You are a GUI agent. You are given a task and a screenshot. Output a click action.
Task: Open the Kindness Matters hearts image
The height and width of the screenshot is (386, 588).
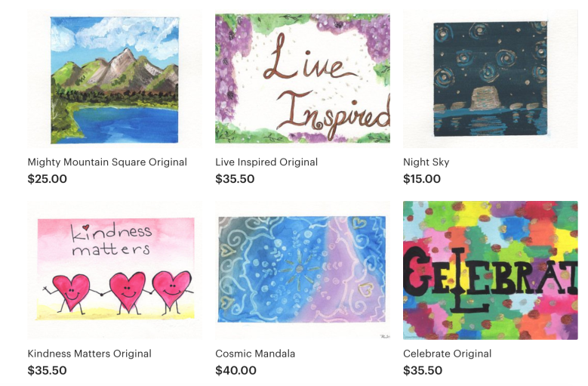[115, 270]
